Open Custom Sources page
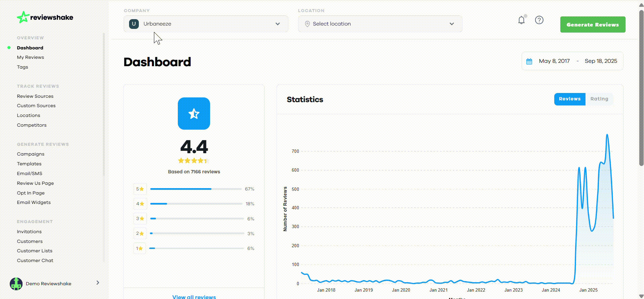The image size is (644, 299). 36,105
